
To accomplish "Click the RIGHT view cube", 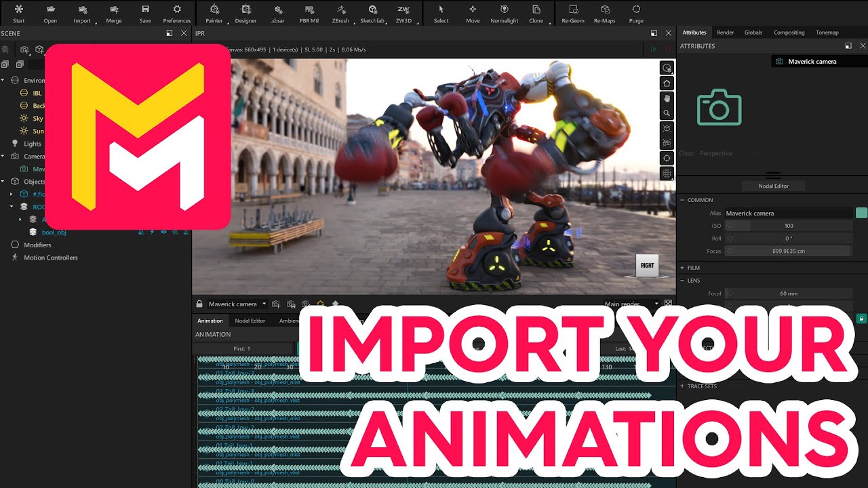I will pyautogui.click(x=647, y=265).
